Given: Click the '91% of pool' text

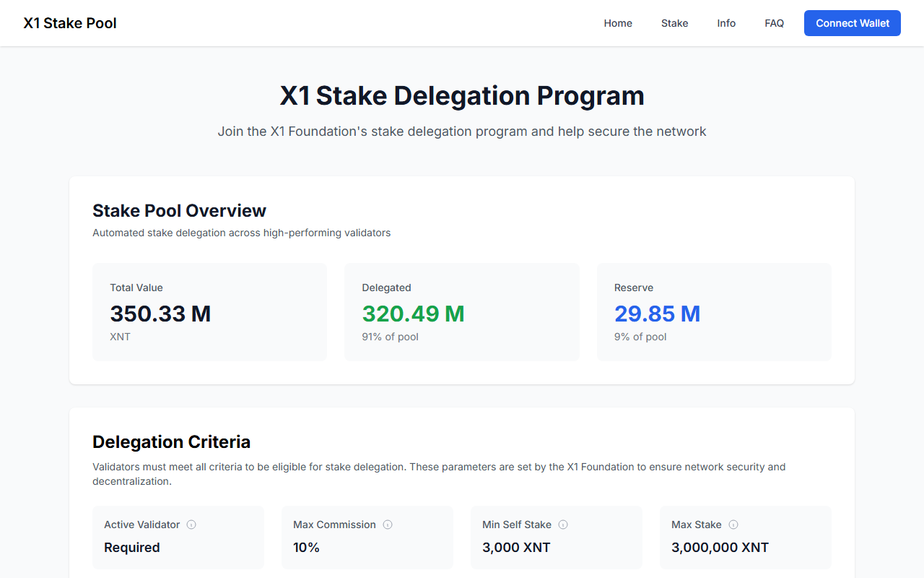Looking at the screenshot, I should [390, 337].
